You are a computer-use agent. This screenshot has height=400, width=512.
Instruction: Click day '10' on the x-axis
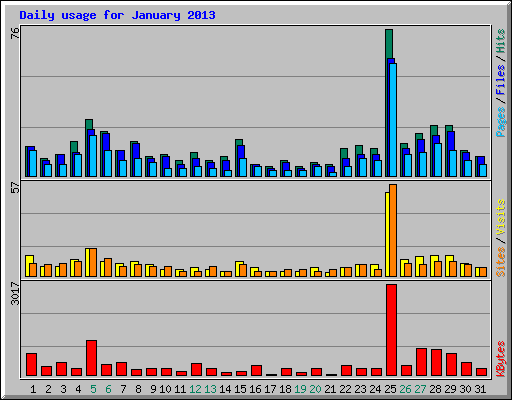pos(165,389)
